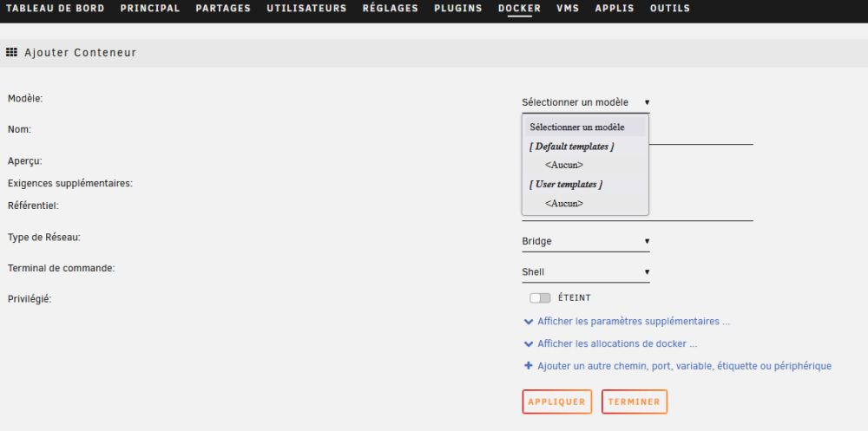868x431 pixels.
Task: Open the Tableau de bord tab
Action: point(55,9)
